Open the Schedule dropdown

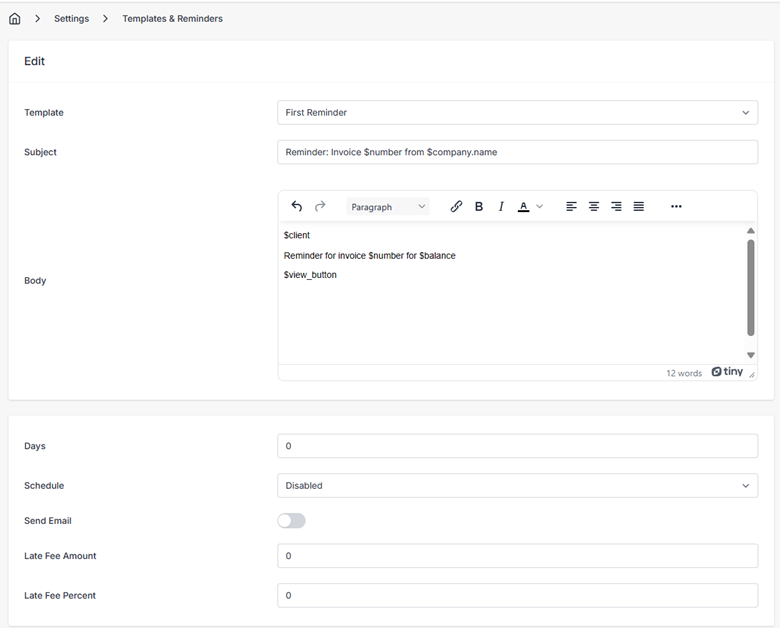pos(517,485)
